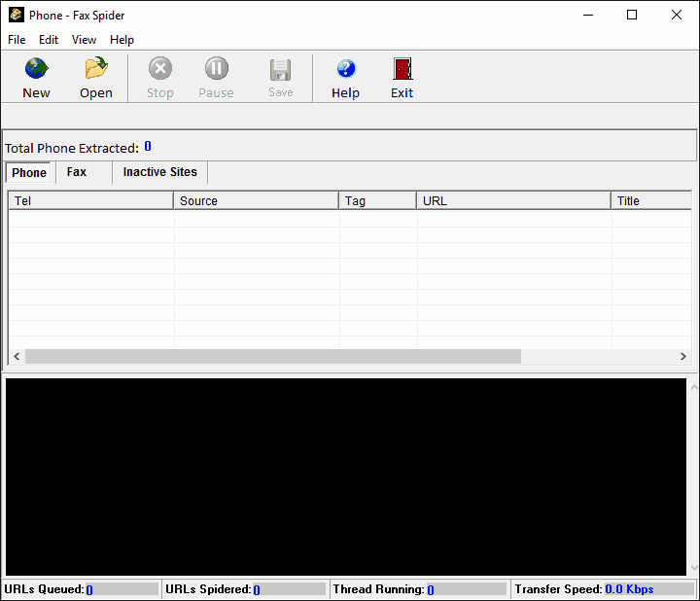Switch to the Inactive Sites tab
The width and height of the screenshot is (700, 601).
(x=159, y=172)
